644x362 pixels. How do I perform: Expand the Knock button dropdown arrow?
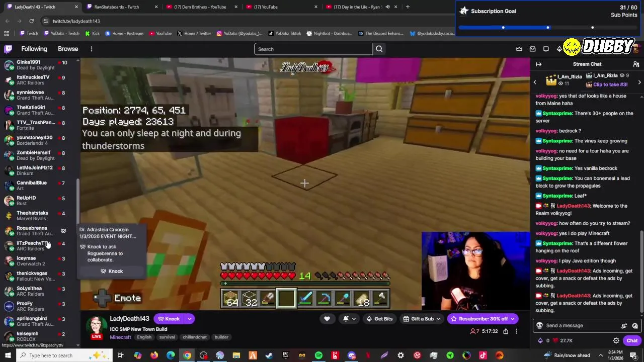pyautogui.click(x=190, y=319)
